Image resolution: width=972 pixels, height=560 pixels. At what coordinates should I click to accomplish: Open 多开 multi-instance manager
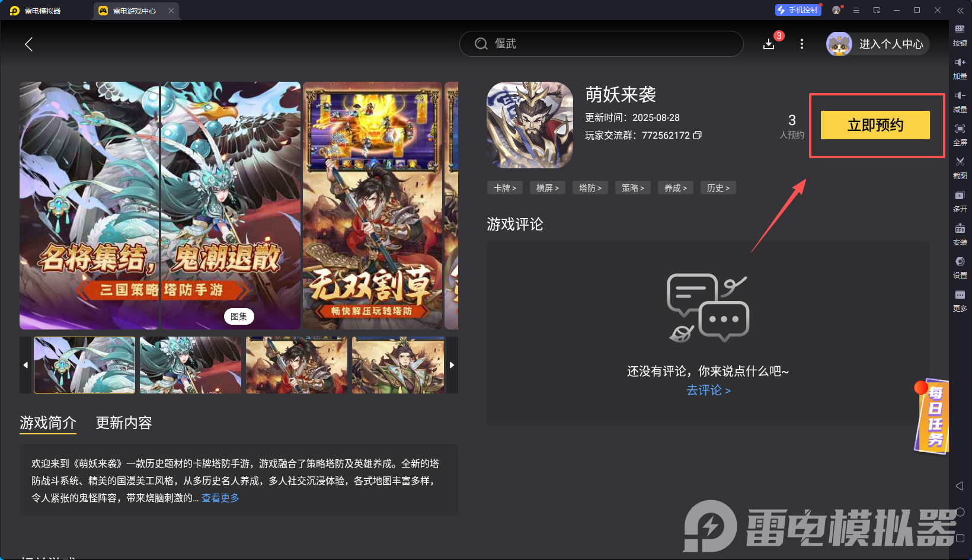(960, 201)
